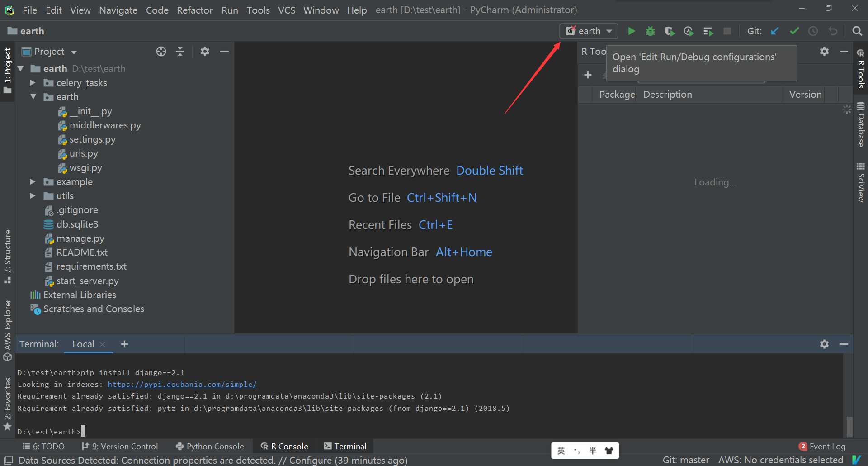This screenshot has height=466, width=868.
Task: Hide the Terminal panel with the minus icon
Action: [x=844, y=344]
